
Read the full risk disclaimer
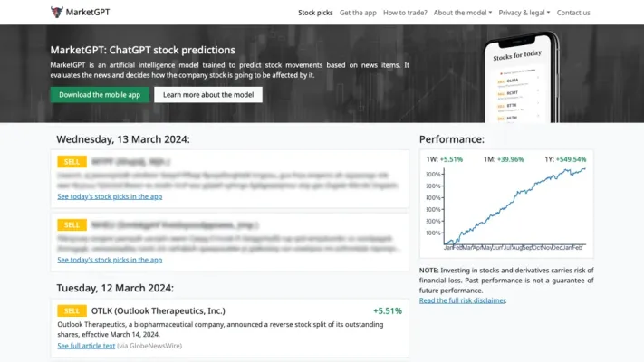coord(462,300)
